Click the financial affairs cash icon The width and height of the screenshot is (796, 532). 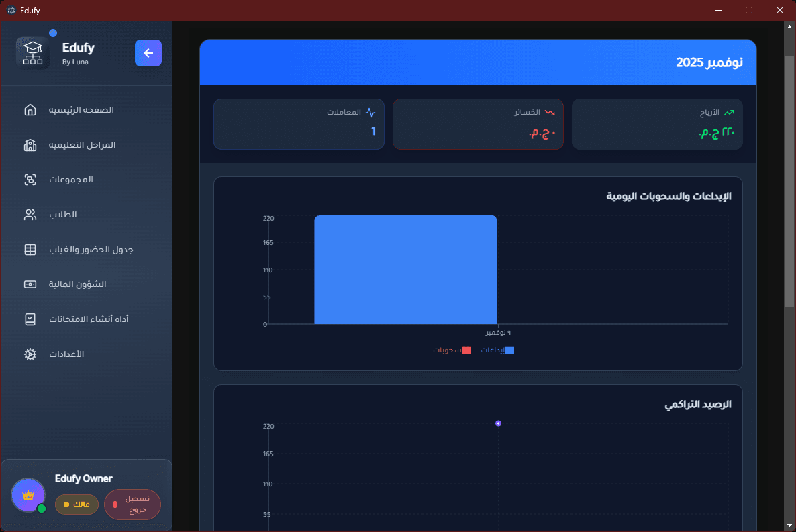pos(30,284)
